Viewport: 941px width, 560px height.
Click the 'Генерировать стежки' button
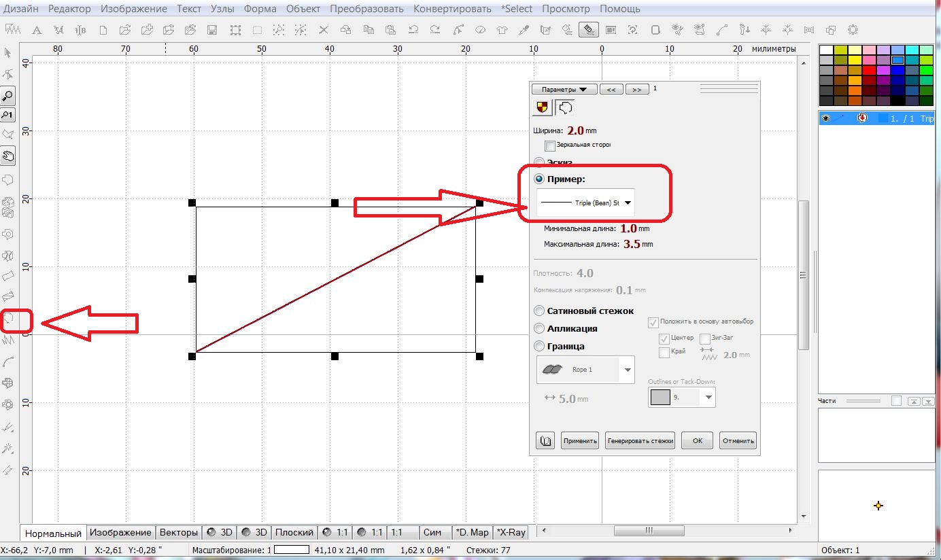coord(640,440)
